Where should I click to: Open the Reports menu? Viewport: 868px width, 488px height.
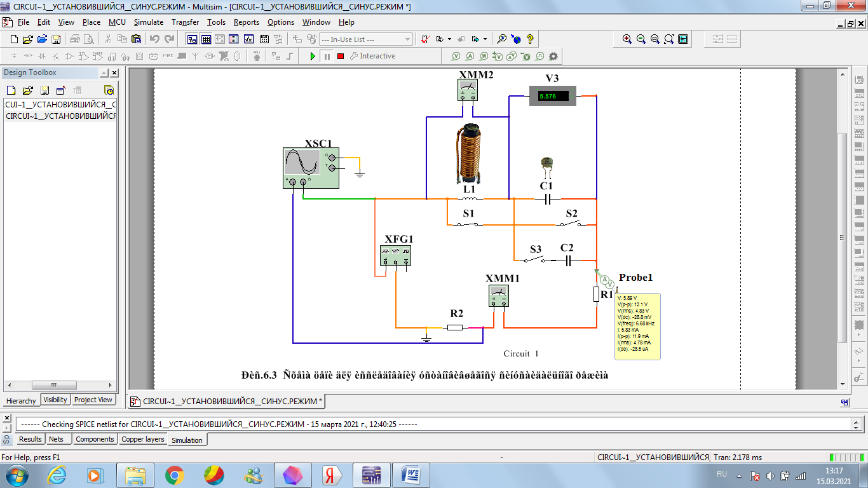point(247,22)
